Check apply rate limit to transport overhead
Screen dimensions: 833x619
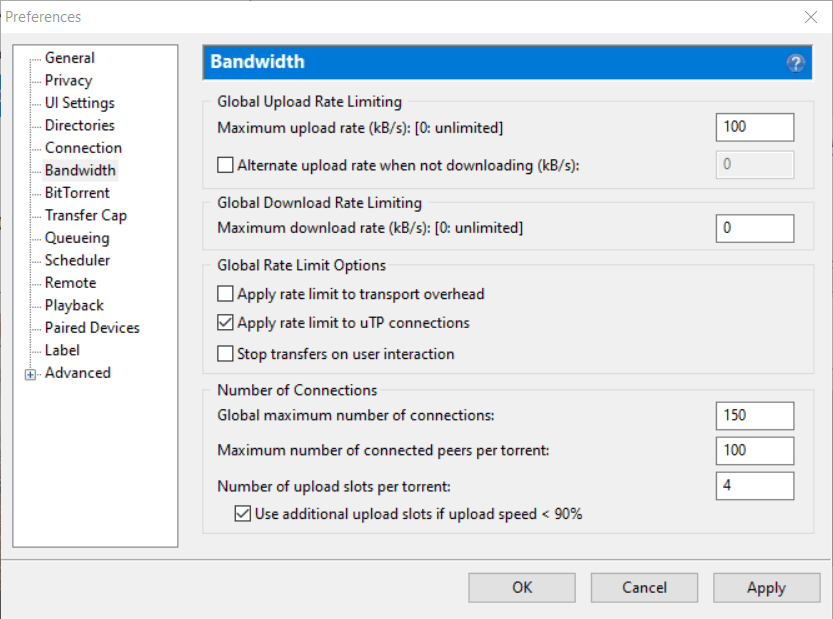point(225,294)
